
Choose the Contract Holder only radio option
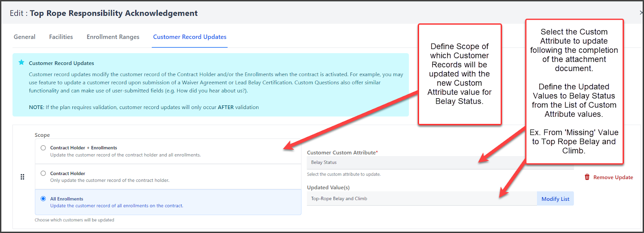pyautogui.click(x=43, y=173)
